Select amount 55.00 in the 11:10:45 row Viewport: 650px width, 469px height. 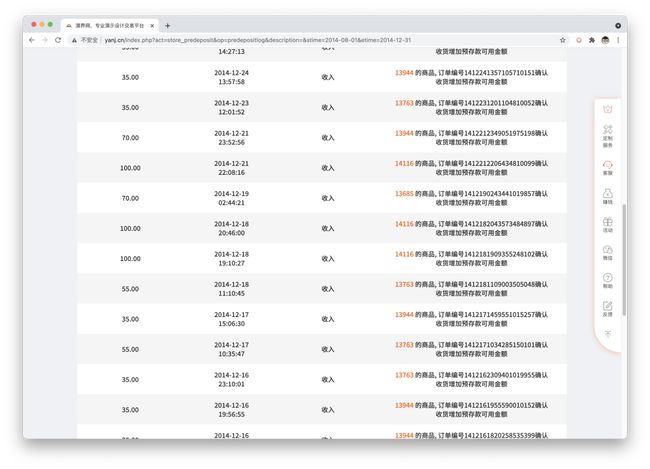(130, 289)
